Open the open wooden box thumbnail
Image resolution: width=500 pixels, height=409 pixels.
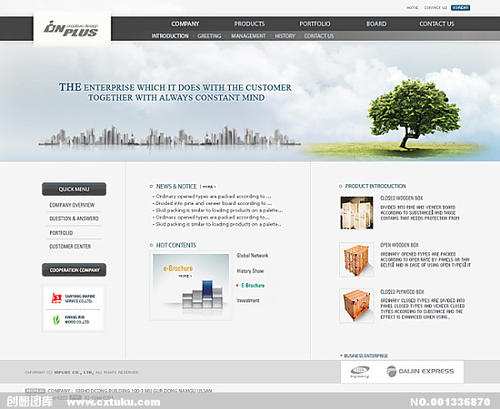[x=357, y=260]
